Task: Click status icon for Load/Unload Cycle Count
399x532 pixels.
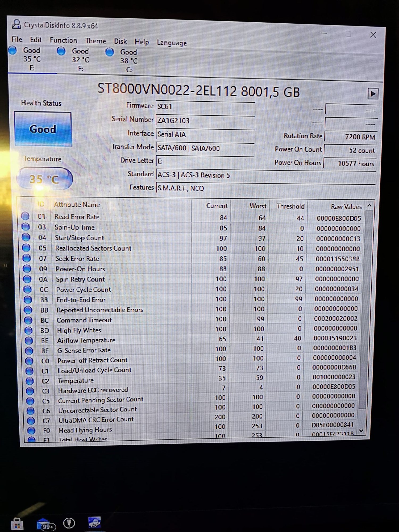Action: (x=29, y=371)
